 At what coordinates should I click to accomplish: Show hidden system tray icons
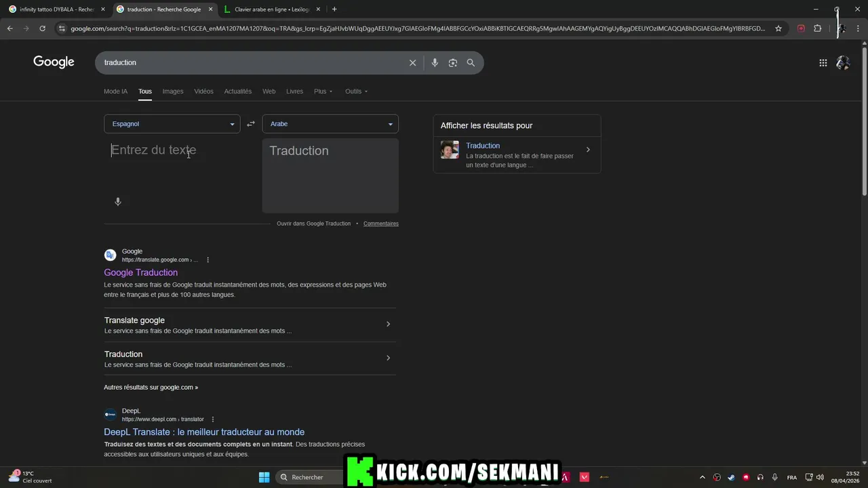pos(702,477)
